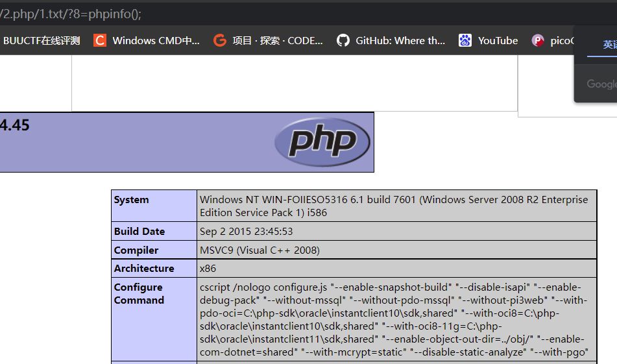Open the YouTube bookmark
617x364 pixels.
[x=498, y=41]
